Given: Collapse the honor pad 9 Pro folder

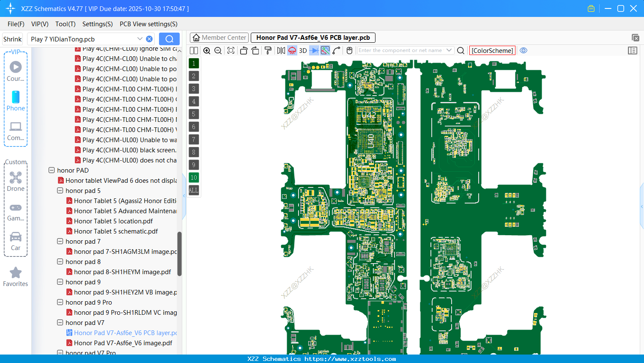Looking at the screenshot, I should coord(60,302).
